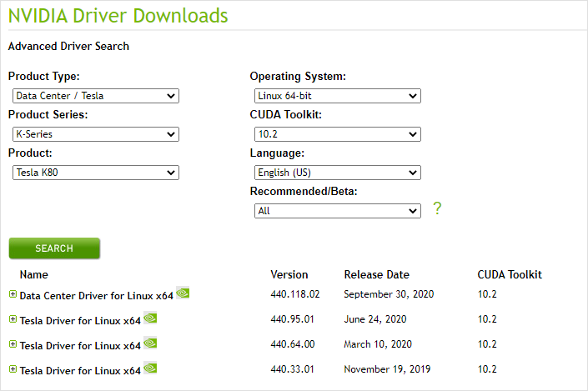This screenshot has width=588, height=391.
Task: Open the Language English (US) dropdown
Action: [338, 173]
